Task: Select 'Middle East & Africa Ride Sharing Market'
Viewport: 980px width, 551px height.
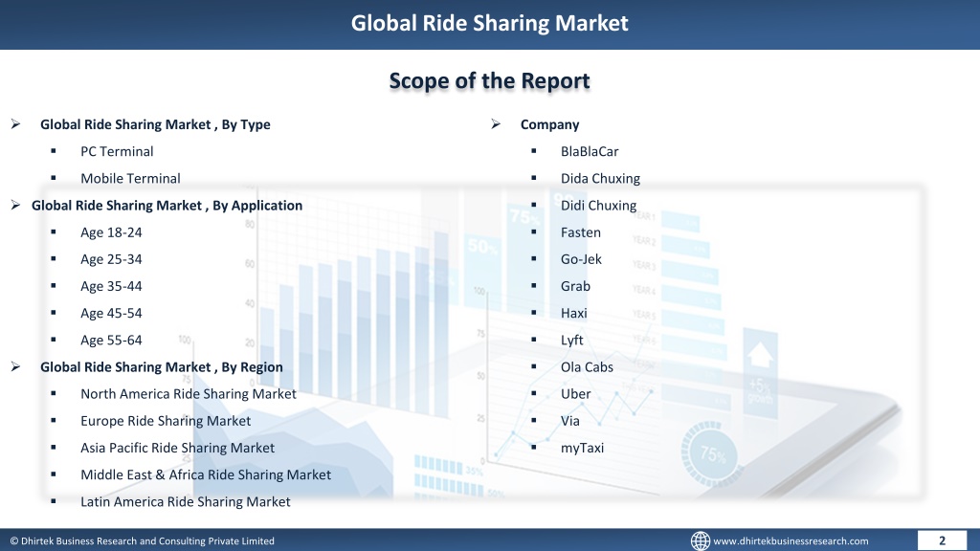Action: coord(206,474)
